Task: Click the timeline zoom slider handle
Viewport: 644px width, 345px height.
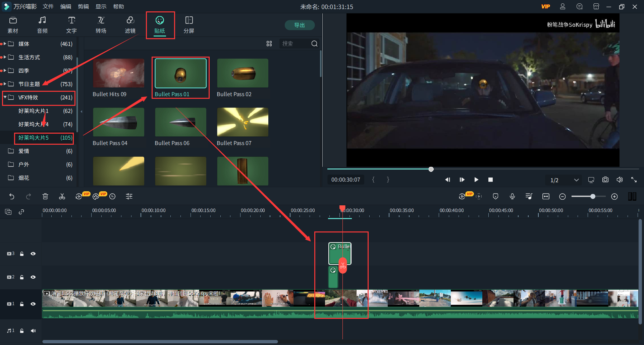Action: (593, 197)
